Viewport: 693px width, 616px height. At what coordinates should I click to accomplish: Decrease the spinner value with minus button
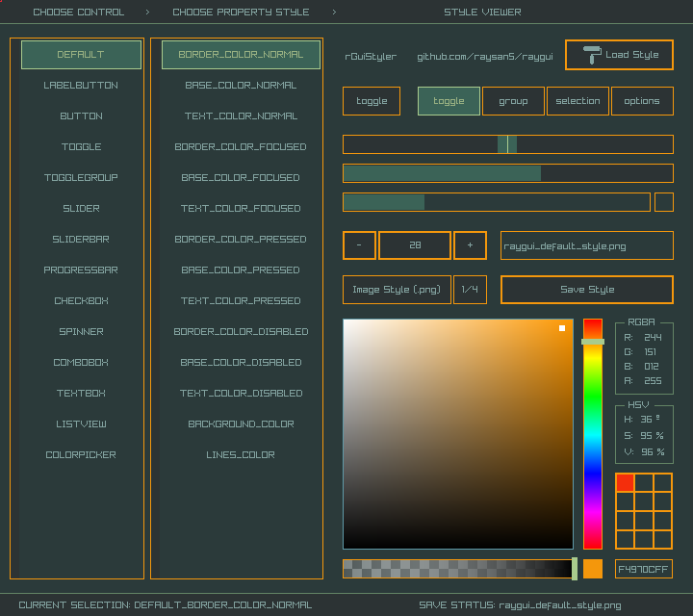tap(359, 245)
